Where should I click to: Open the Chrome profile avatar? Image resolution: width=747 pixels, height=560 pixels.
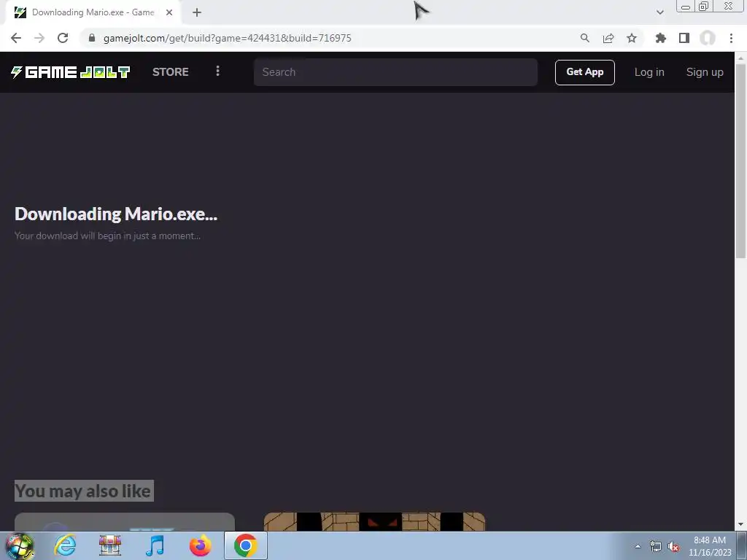[708, 38]
